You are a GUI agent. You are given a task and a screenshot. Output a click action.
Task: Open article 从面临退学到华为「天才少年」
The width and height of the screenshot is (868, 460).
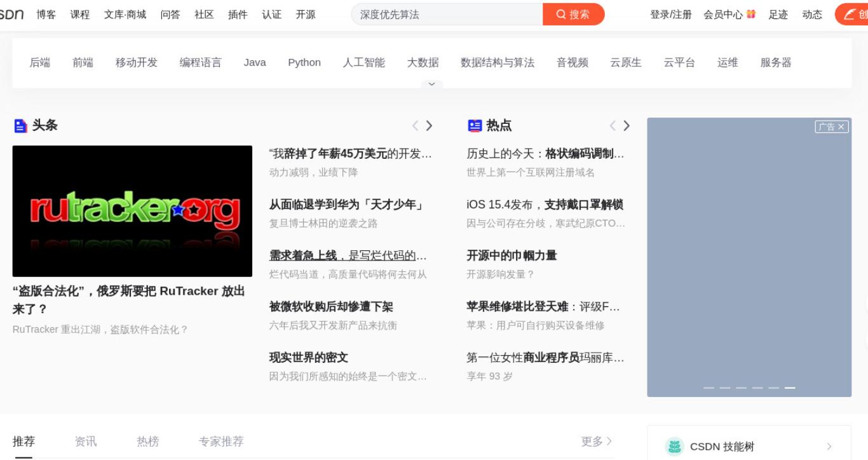[x=346, y=205]
